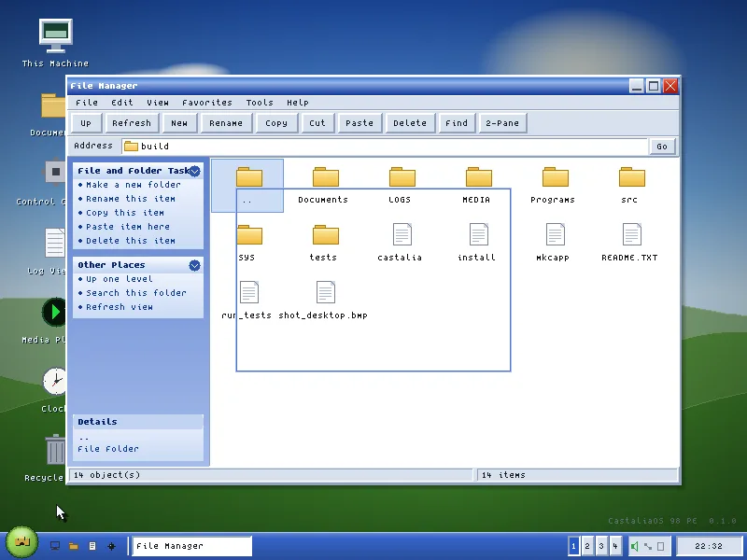Select the parent '..' folder icon

click(249, 177)
